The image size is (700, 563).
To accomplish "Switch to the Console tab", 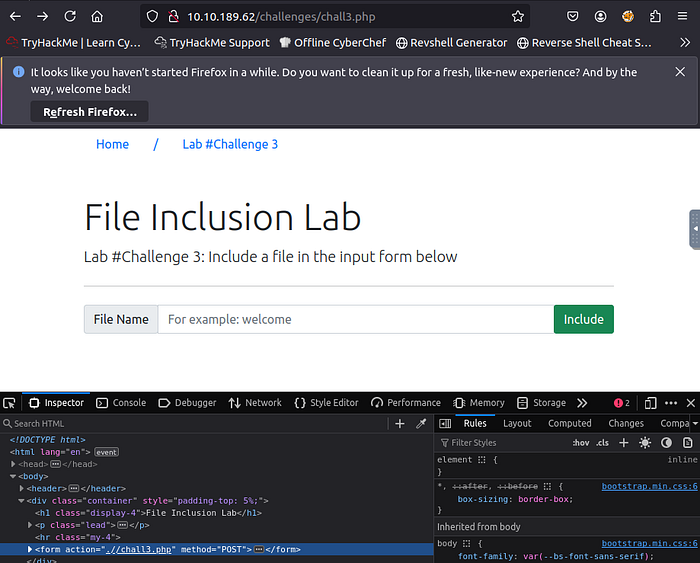I will point(121,403).
